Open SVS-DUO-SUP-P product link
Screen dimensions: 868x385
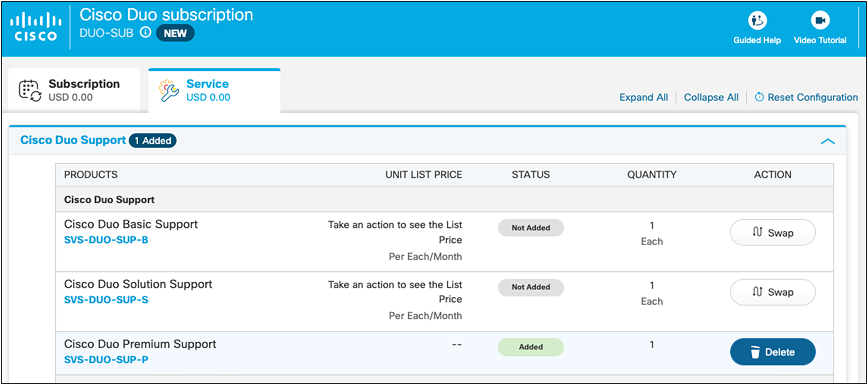point(106,360)
